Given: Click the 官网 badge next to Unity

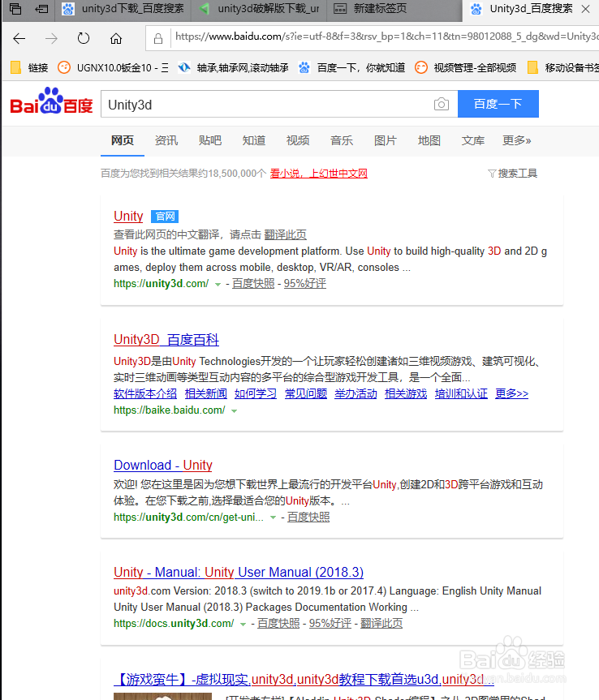Looking at the screenshot, I should tap(165, 217).
